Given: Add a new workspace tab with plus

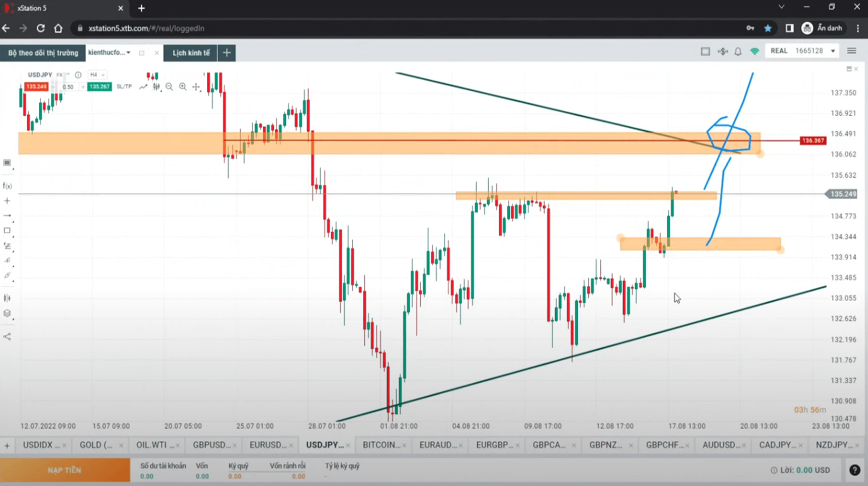Looking at the screenshot, I should pyautogui.click(x=227, y=53).
